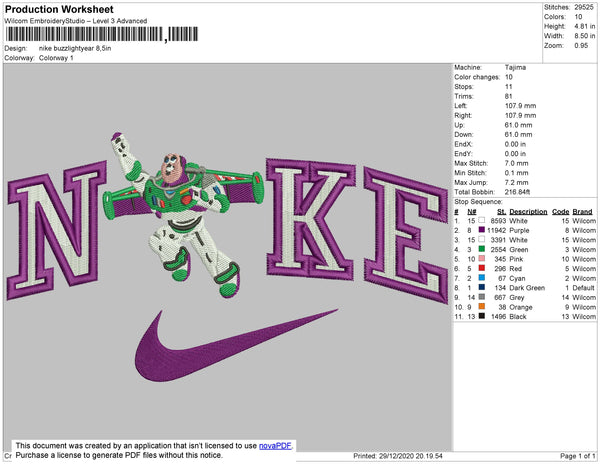Click design name 'nike buzzlightyear 8,5in'
600x464 pixels.
coord(75,49)
